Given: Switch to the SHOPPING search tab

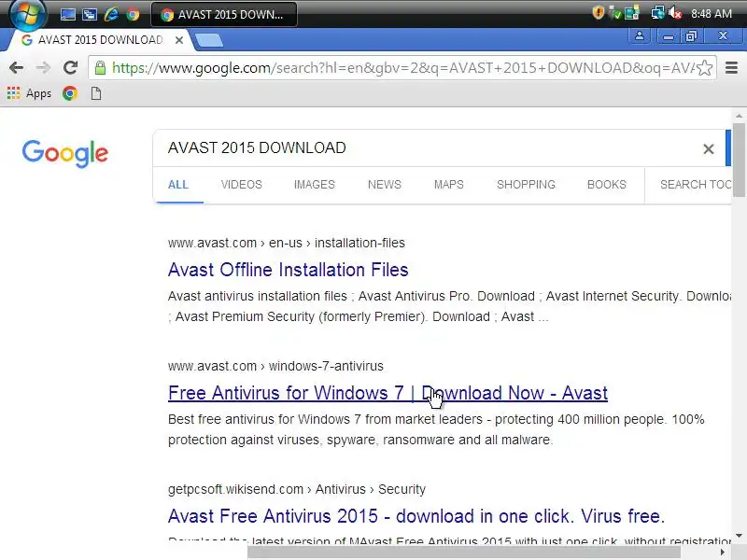Looking at the screenshot, I should point(526,185).
